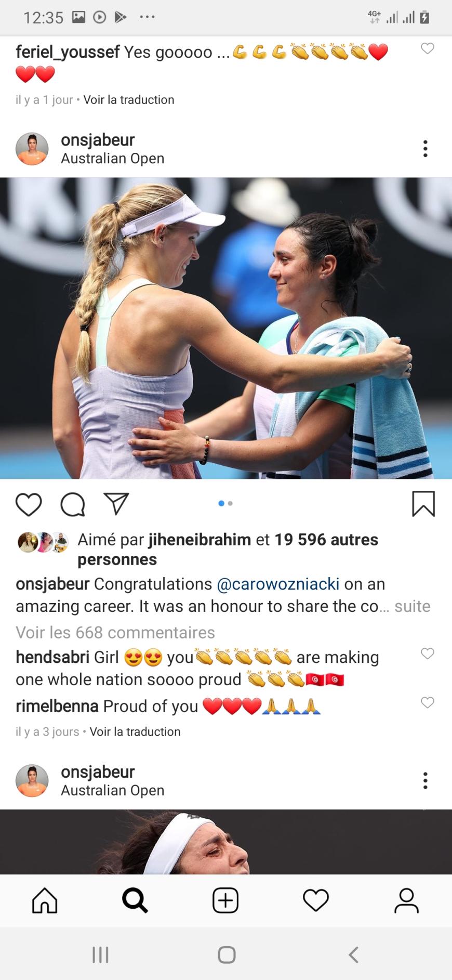Switch to second carousel dot indicator
Image resolution: width=452 pixels, height=980 pixels.
point(230,503)
